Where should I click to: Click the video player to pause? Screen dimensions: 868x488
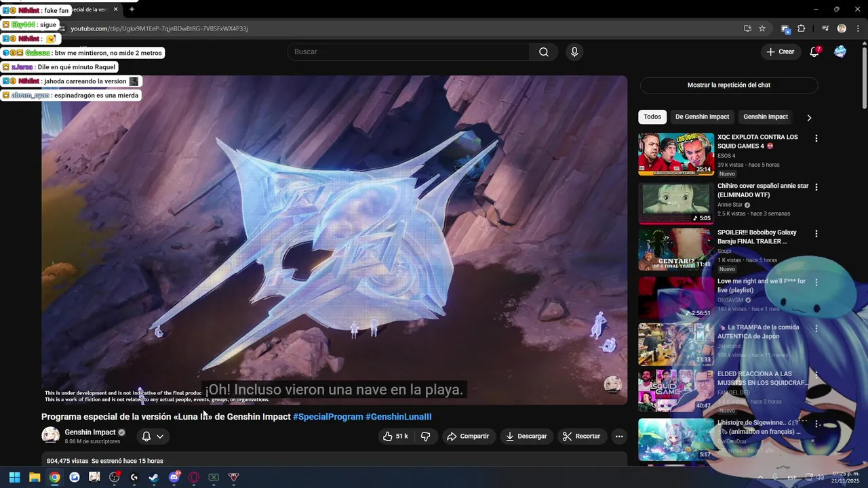pyautogui.click(x=334, y=240)
